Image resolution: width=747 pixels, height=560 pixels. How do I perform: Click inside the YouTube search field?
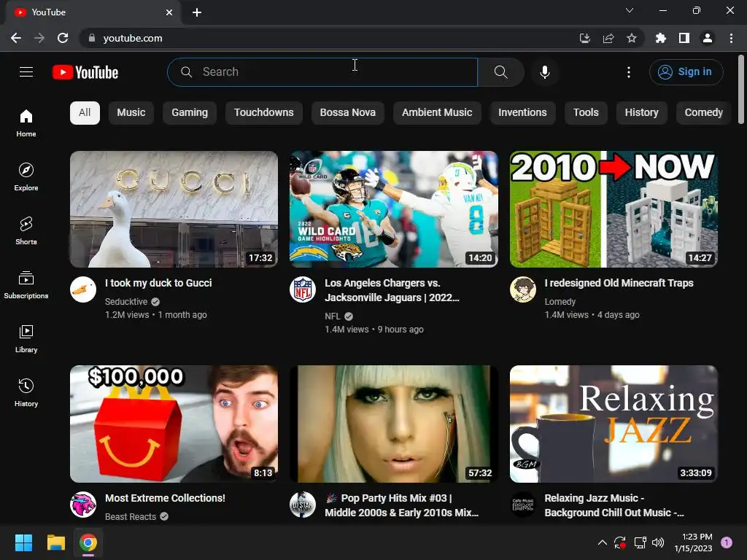[322, 72]
